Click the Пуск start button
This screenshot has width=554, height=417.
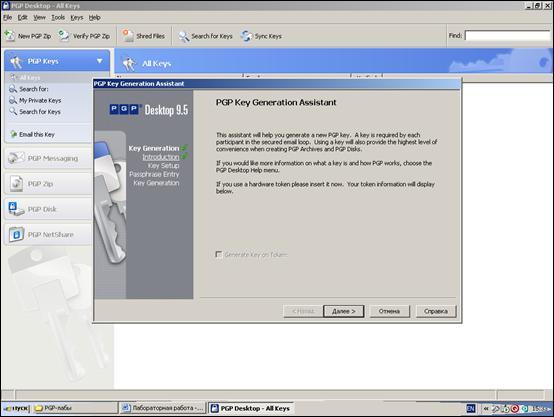point(16,409)
